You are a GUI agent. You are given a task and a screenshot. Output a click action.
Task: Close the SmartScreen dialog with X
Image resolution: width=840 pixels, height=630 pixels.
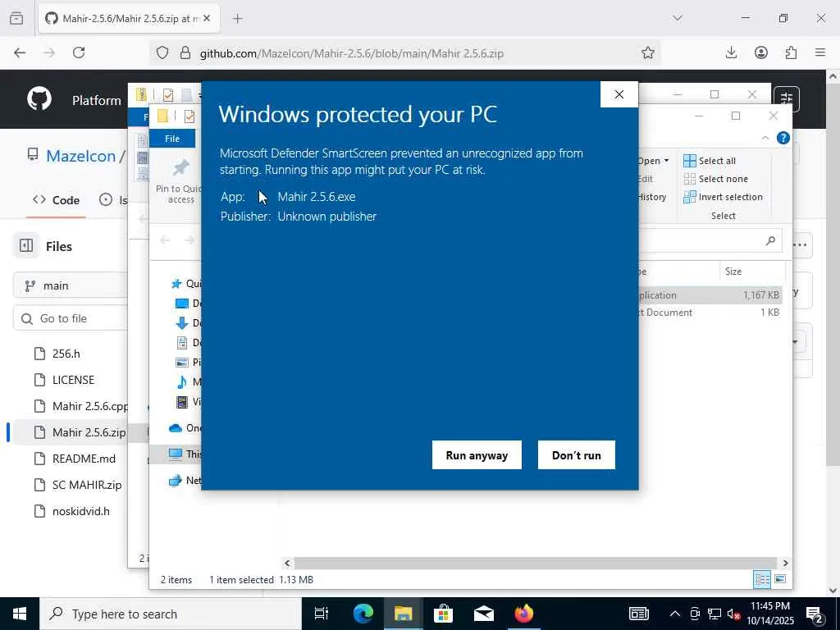point(619,94)
